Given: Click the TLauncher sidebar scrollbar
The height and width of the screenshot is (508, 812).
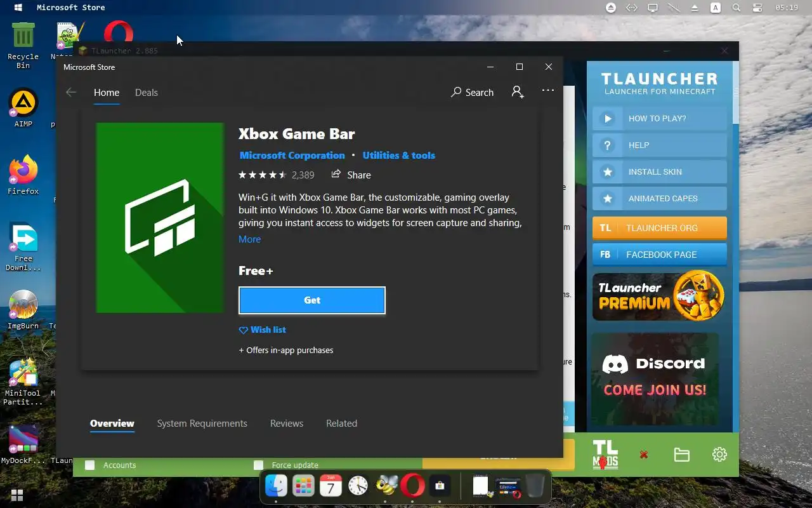Looking at the screenshot, I should point(736,92).
